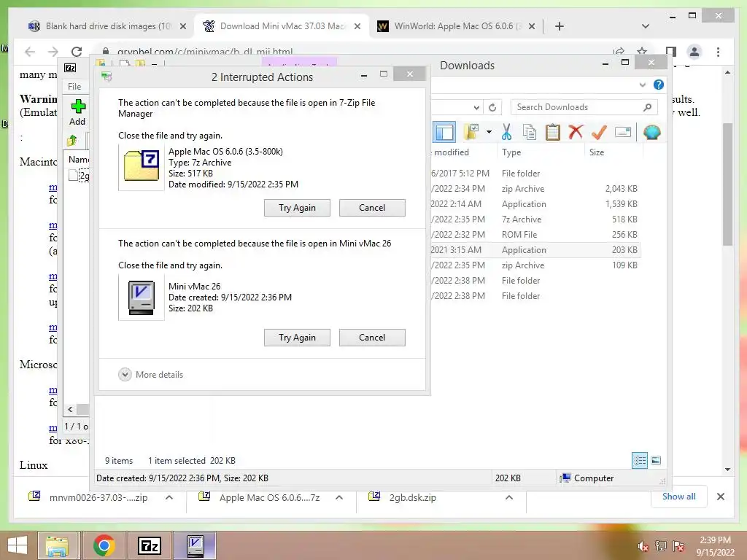This screenshot has height=560, width=747.
Task: Click the scissors Cut icon
Action: (x=506, y=133)
